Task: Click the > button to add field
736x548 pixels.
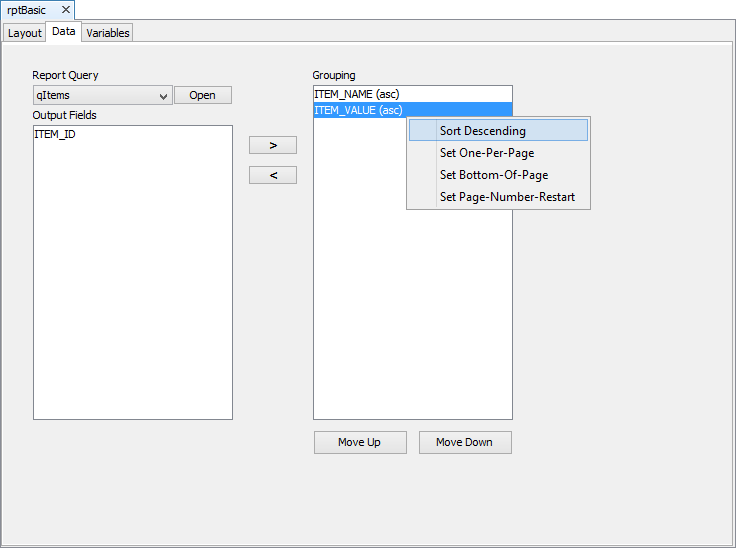Action: pyautogui.click(x=273, y=145)
